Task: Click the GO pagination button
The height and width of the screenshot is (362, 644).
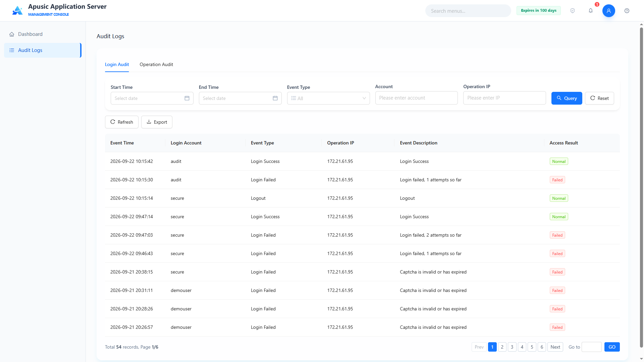Action: [x=612, y=347]
